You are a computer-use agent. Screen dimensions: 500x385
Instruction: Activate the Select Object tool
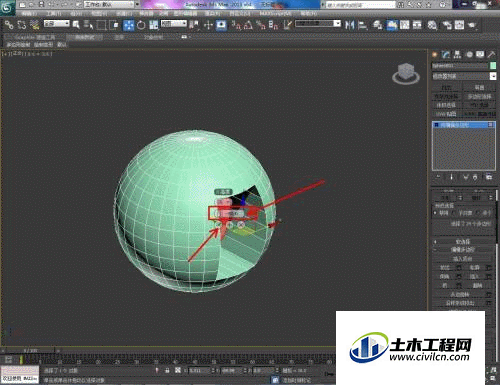tap(76, 24)
